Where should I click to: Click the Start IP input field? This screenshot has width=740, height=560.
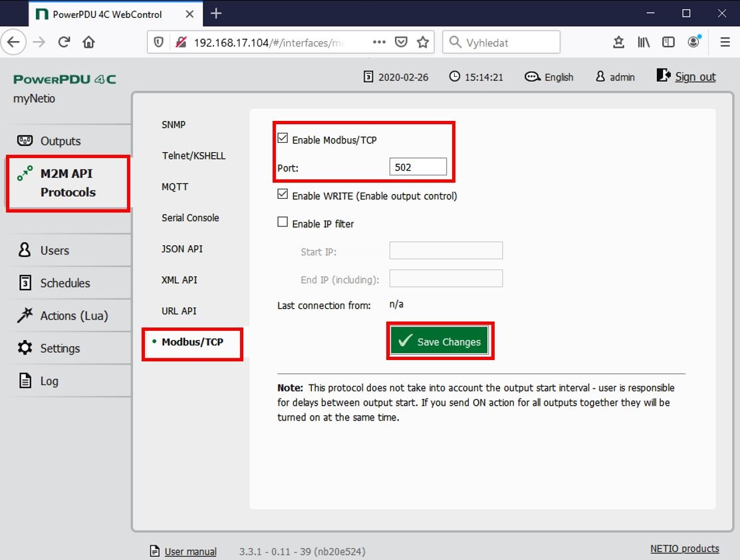446,250
